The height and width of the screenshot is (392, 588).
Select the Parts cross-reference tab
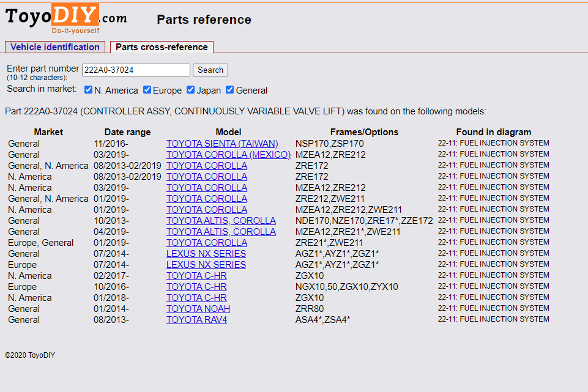[162, 47]
